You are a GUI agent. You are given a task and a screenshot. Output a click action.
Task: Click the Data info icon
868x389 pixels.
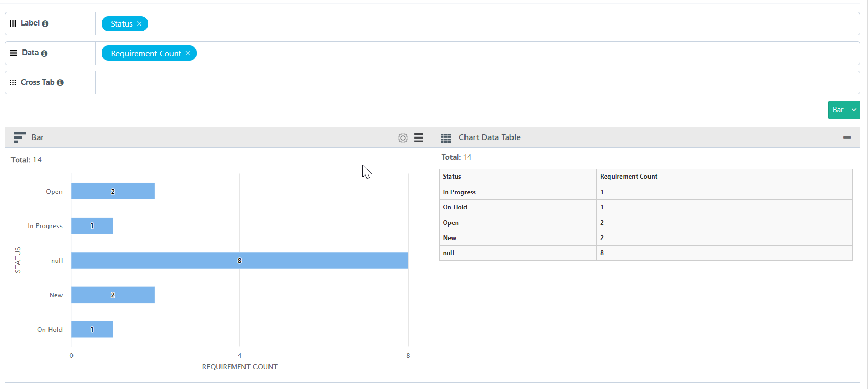coord(44,53)
